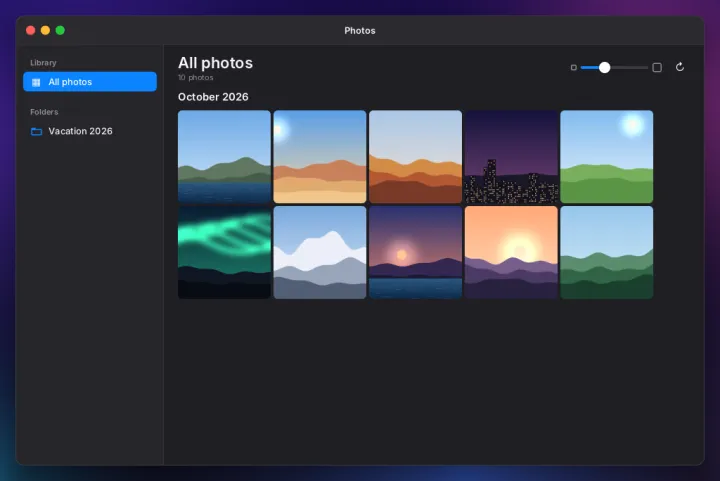
Task: Click the Folders sidebar heading
Action: click(x=44, y=112)
